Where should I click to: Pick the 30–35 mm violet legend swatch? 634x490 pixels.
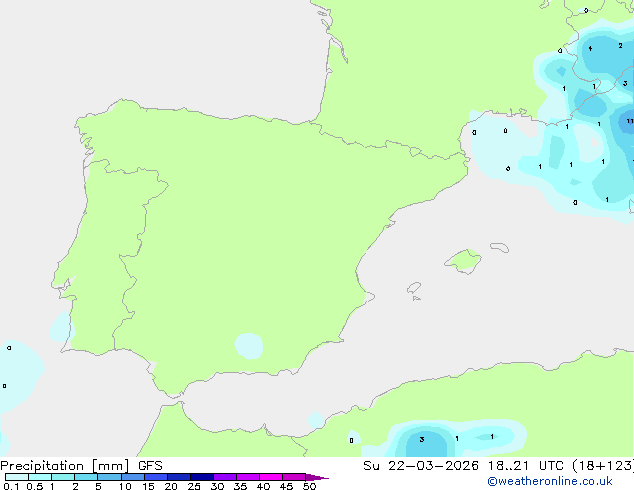coord(224,477)
